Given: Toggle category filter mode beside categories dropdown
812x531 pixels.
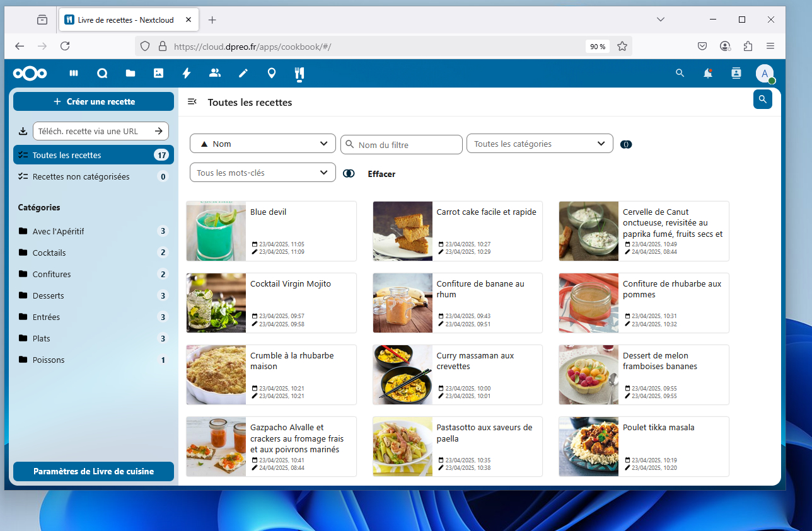Looking at the screenshot, I should pos(625,144).
